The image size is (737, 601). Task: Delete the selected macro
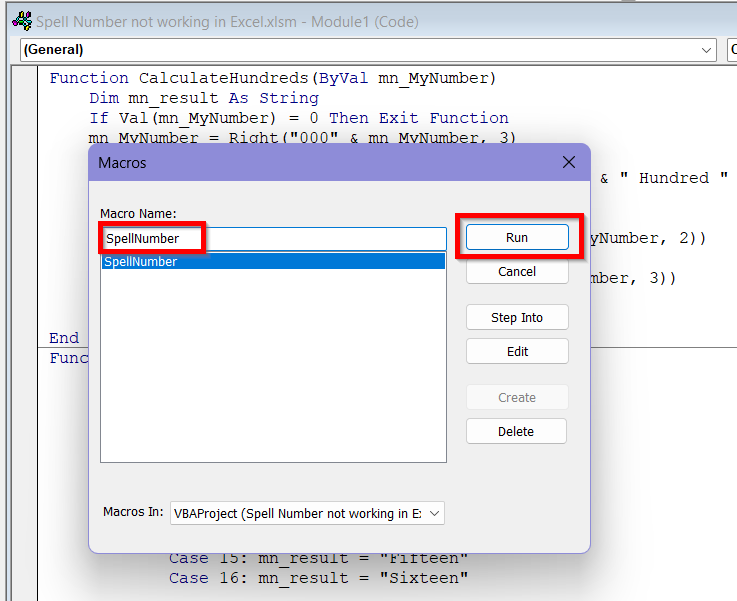pos(516,432)
